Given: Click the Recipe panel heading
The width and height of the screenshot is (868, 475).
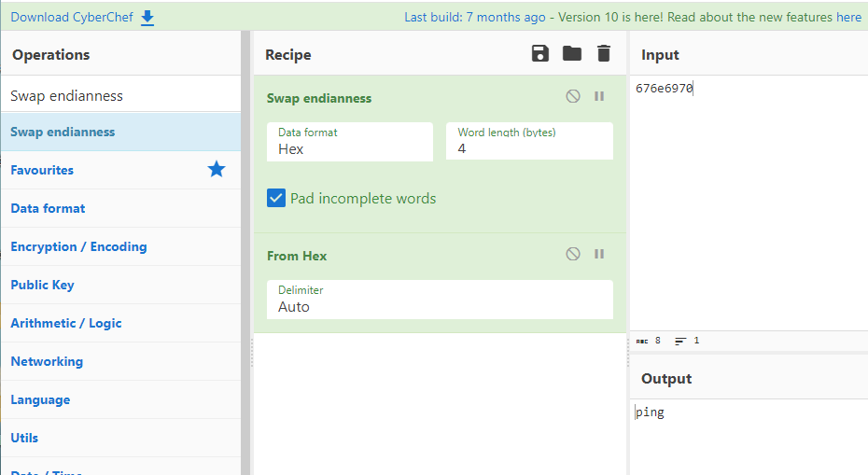Looking at the screenshot, I should [287, 55].
